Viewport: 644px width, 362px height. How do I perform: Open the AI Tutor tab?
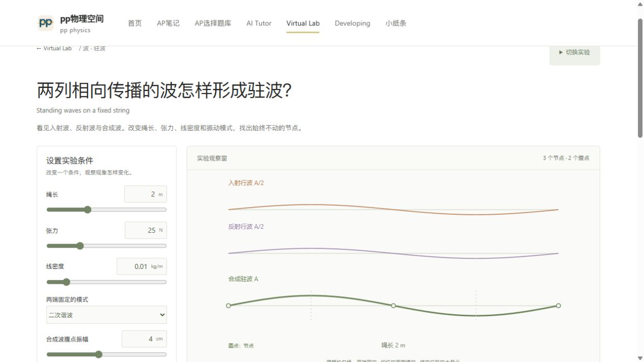point(259,23)
